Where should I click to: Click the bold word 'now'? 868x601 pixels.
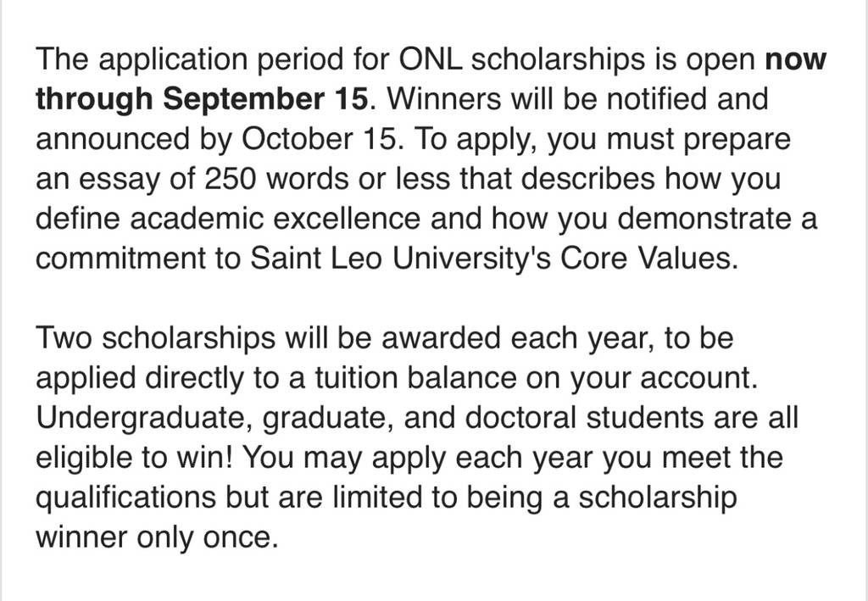point(795,59)
